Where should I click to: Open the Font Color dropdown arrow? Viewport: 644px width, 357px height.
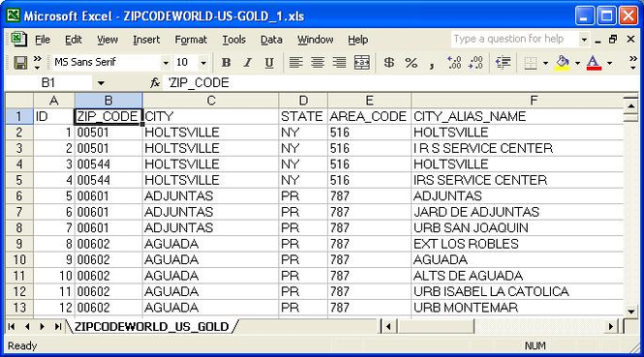coord(609,63)
